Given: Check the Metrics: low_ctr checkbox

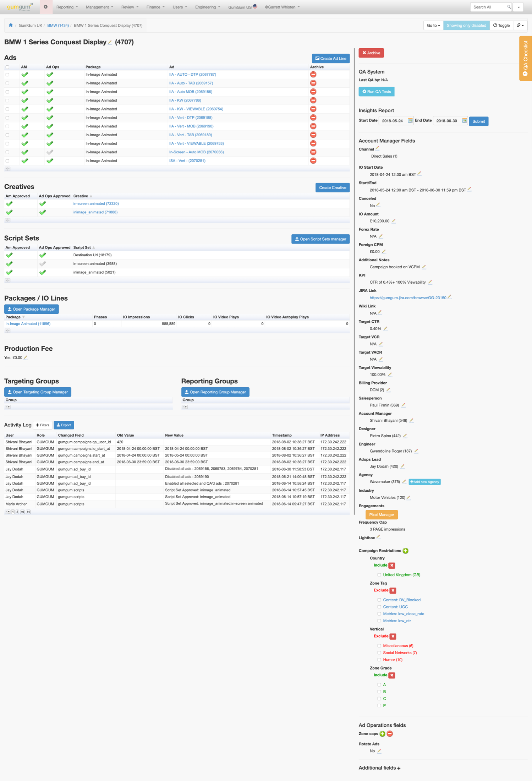Looking at the screenshot, I should pos(379,621).
